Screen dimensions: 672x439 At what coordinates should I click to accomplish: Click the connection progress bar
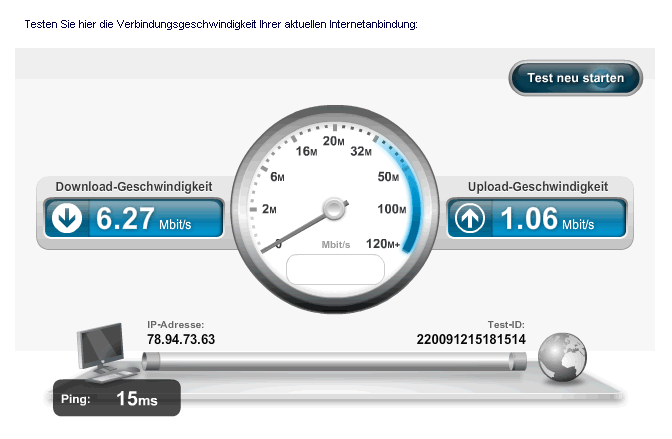[334, 361]
